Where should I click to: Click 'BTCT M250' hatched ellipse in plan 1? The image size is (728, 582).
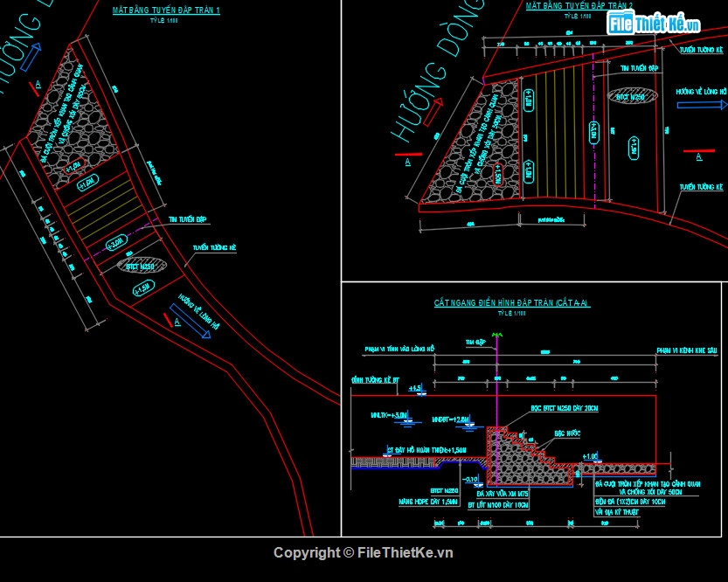(x=142, y=266)
